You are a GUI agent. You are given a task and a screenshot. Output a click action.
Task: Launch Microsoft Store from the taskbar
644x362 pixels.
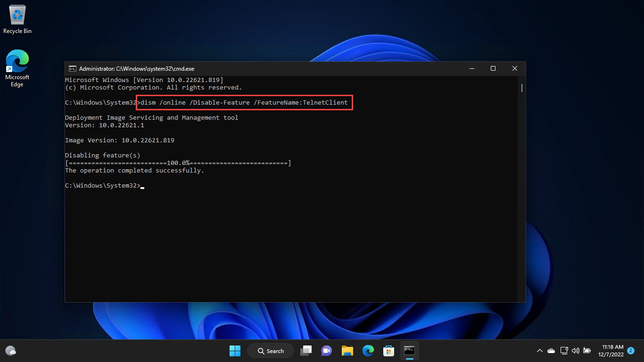(388, 351)
